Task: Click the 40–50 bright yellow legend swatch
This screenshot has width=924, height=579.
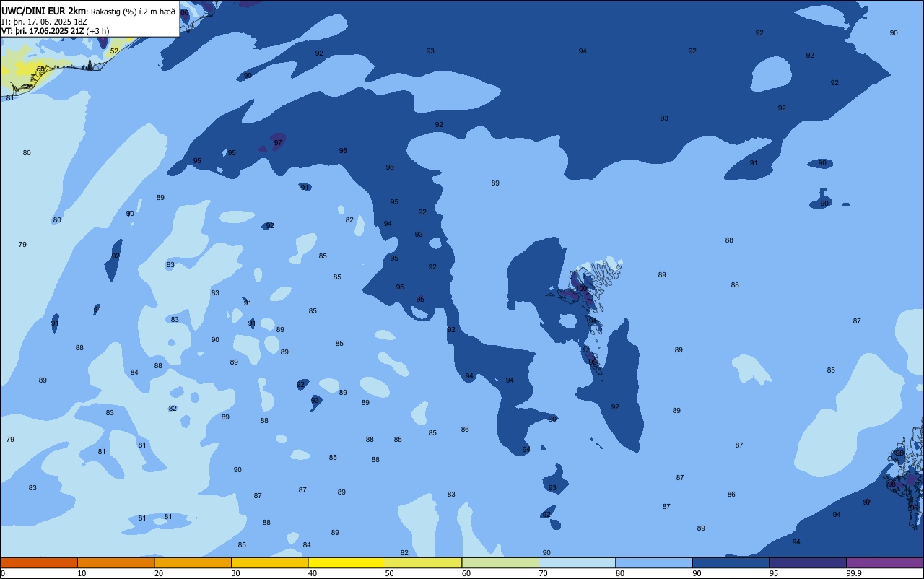Action: pos(346,562)
